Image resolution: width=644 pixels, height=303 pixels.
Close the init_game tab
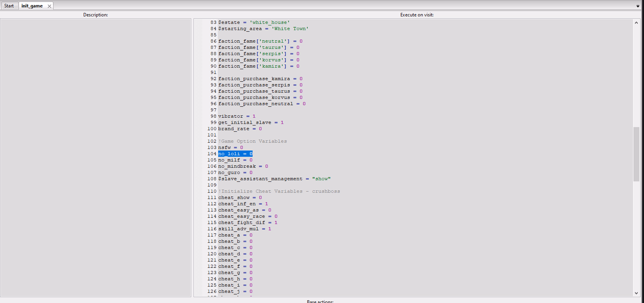(49, 6)
